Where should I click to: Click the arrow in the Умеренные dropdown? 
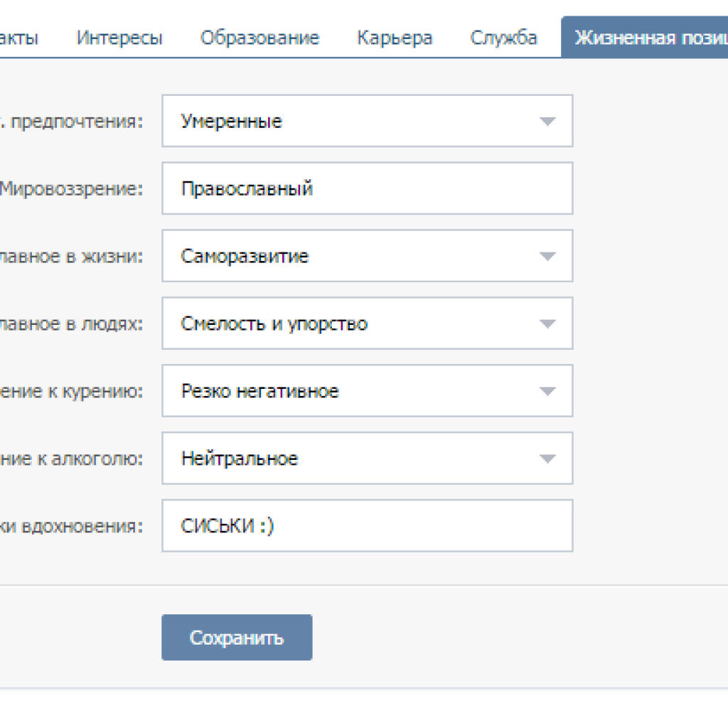click(546, 122)
